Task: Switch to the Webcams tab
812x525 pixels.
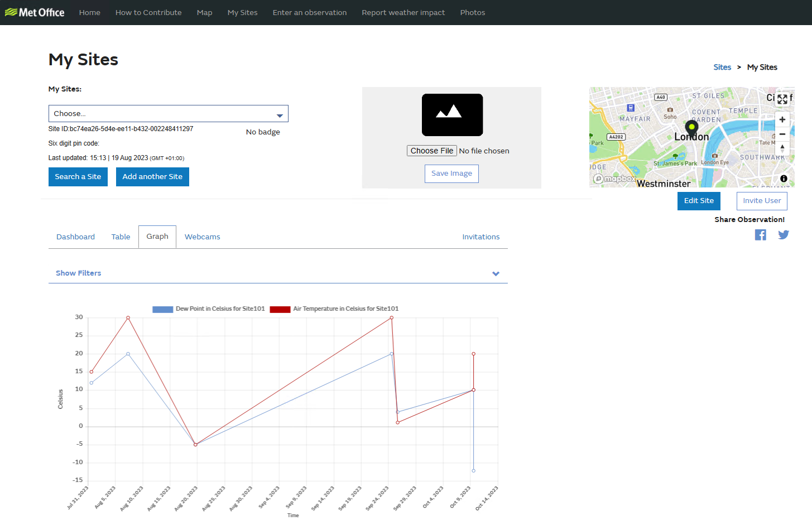Action: 203,237
